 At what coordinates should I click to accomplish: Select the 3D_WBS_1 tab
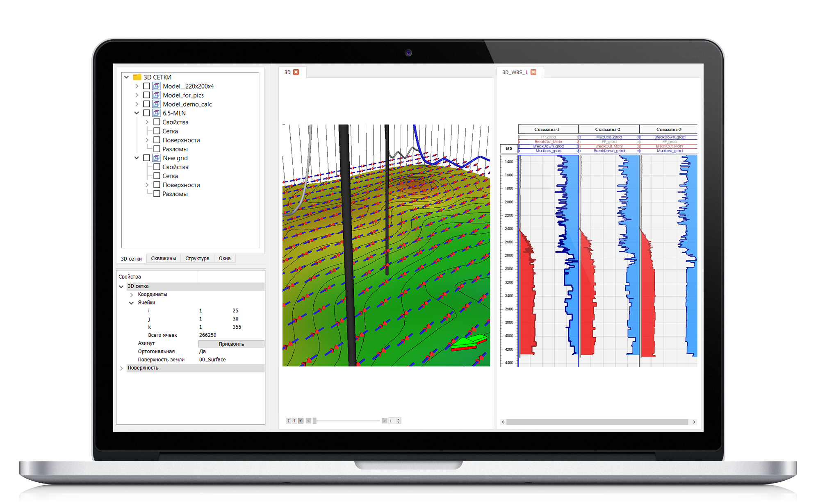(519, 72)
